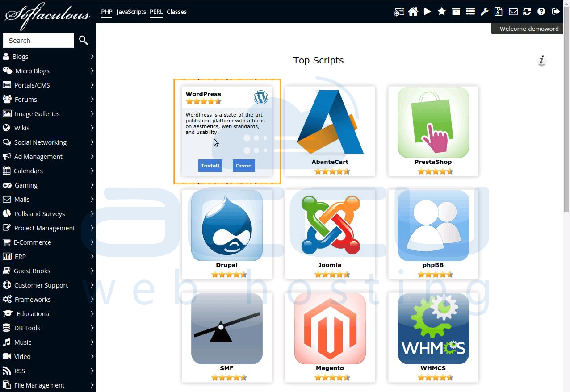Focus the Search input field
The height and width of the screenshot is (392, 570).
38,40
